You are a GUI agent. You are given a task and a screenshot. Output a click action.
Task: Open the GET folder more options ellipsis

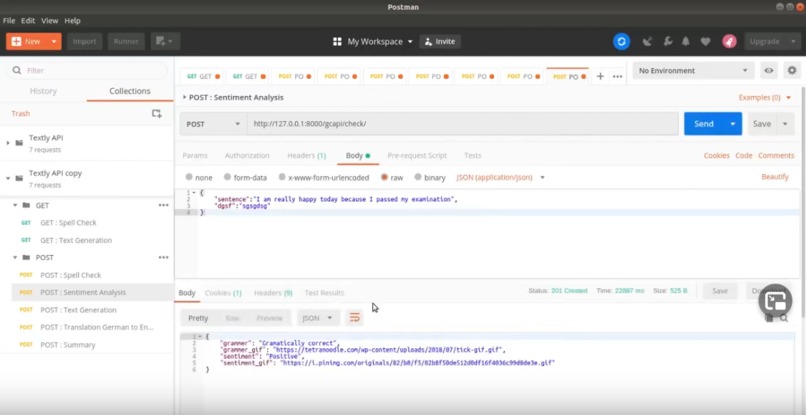coord(163,205)
